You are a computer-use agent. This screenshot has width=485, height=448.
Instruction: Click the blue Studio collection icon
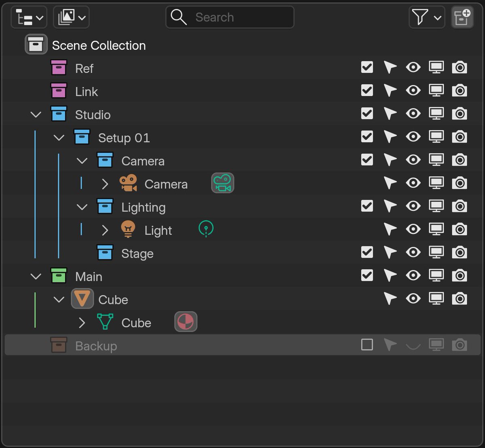point(59,114)
